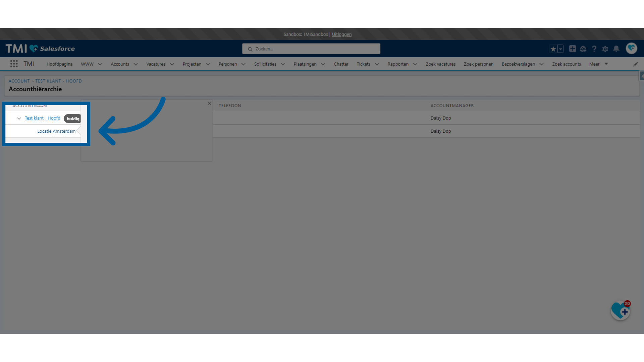Select the Rapporten menu item

click(397, 64)
